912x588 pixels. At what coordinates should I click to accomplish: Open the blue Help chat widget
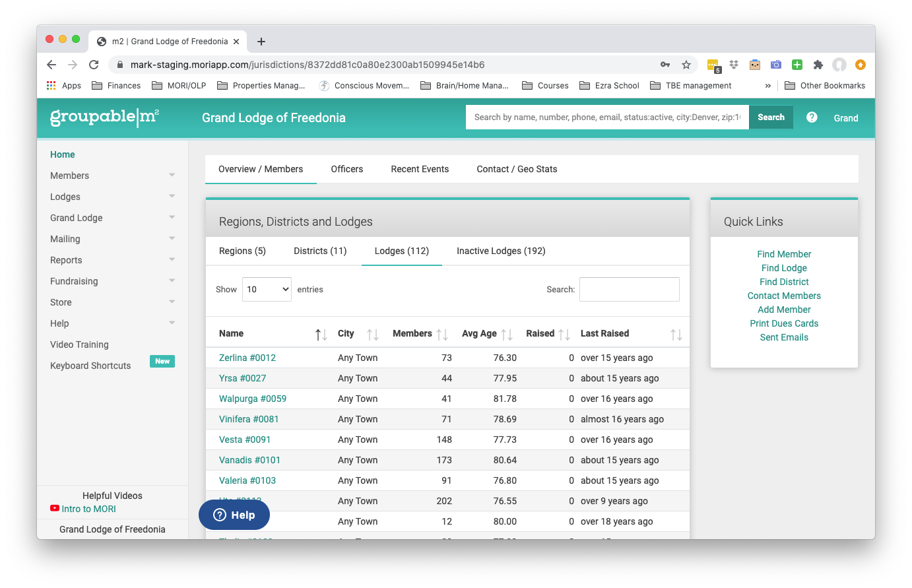[234, 515]
